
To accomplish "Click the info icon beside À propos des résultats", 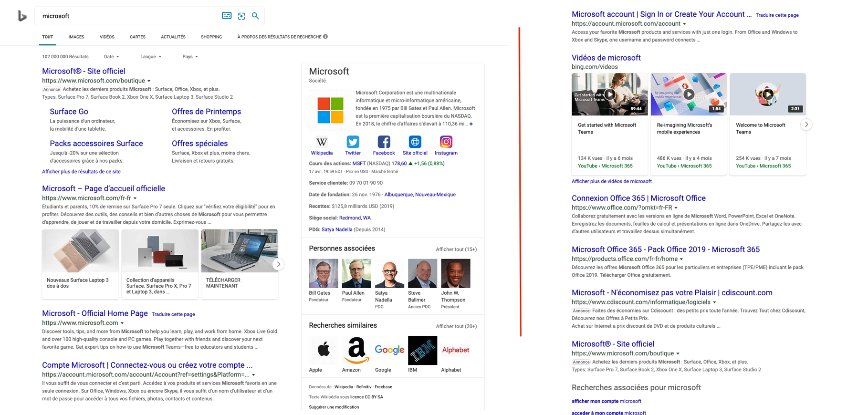I will click(x=325, y=36).
